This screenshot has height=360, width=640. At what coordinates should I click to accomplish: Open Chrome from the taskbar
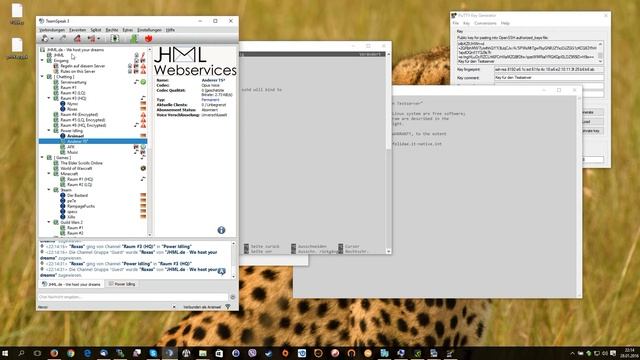[x=71, y=353]
